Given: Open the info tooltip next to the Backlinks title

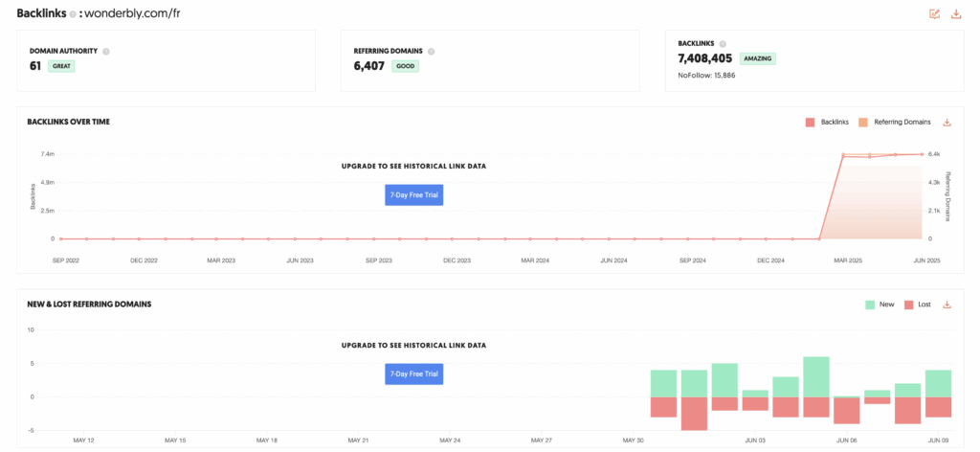Looking at the screenshot, I should 73,14.
